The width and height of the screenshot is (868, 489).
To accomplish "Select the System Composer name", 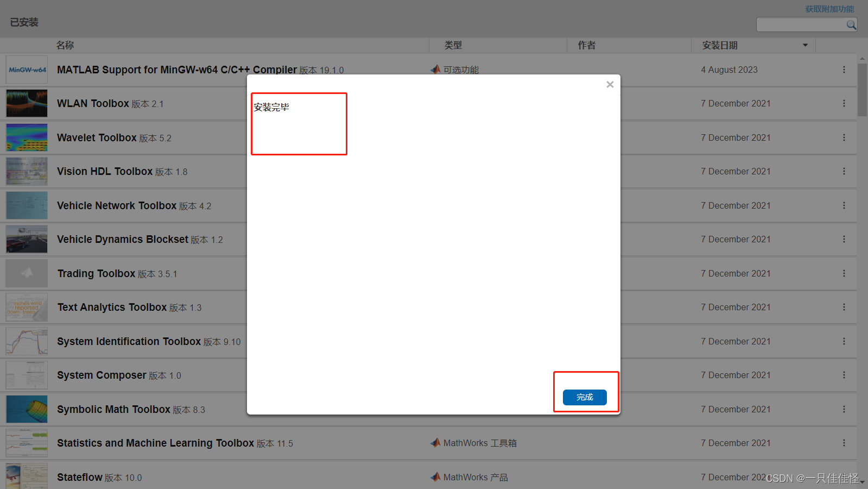I will click(102, 375).
